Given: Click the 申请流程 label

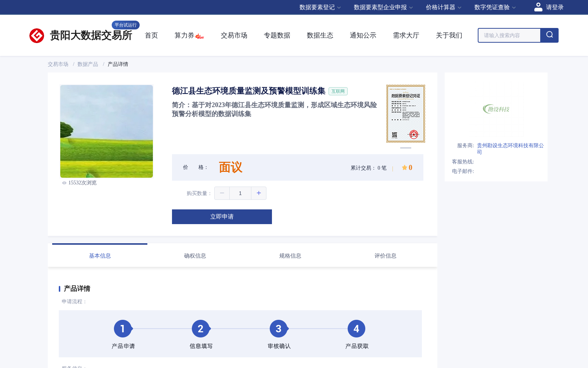Looking at the screenshot, I should [74, 301].
